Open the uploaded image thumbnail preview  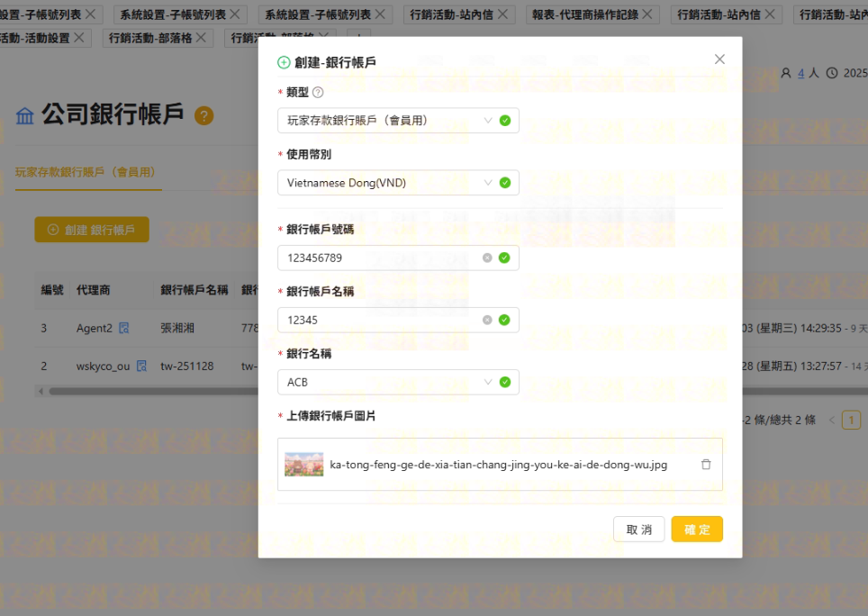pyautogui.click(x=303, y=465)
